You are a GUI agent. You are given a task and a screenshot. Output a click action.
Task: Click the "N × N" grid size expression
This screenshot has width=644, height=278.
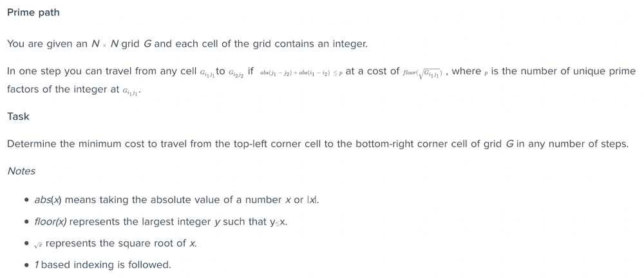click(105, 44)
